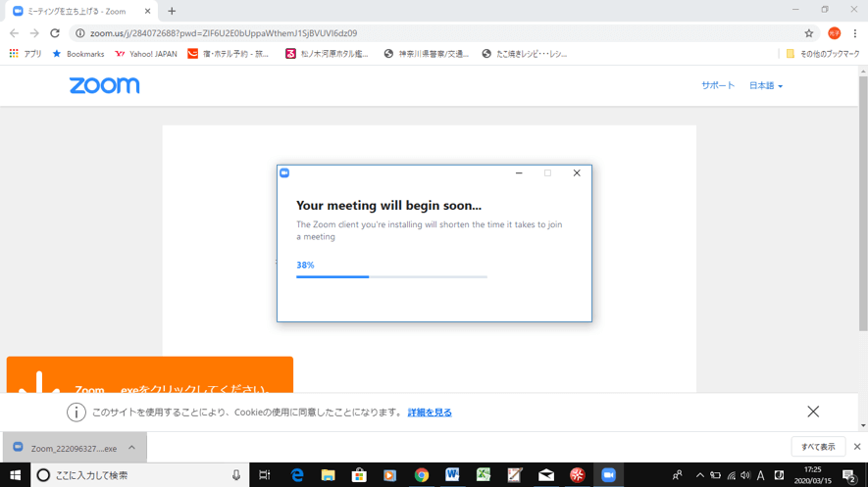Open the People icon in system tray

(x=677, y=475)
